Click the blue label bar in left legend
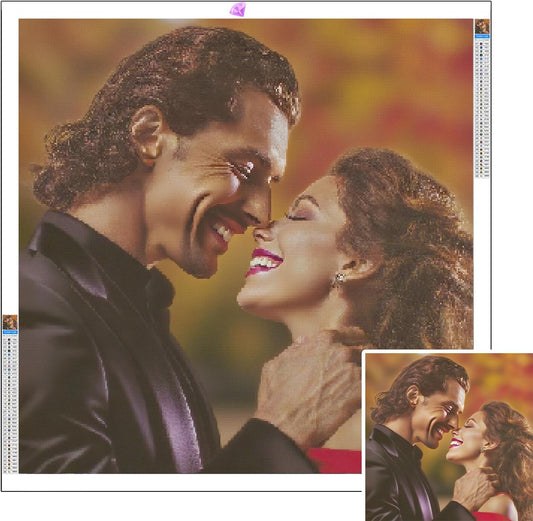Image resolution: width=533 pixels, height=521 pixels. (10, 332)
